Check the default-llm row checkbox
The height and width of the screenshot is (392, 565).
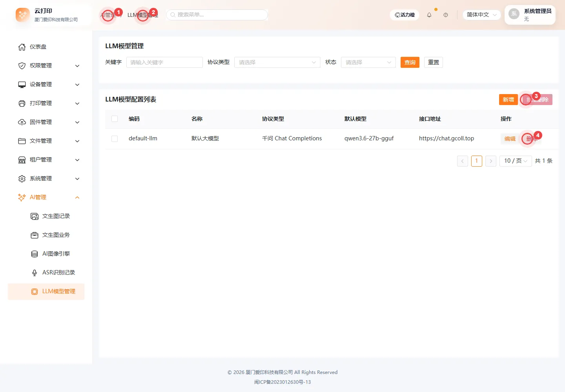tap(115, 139)
